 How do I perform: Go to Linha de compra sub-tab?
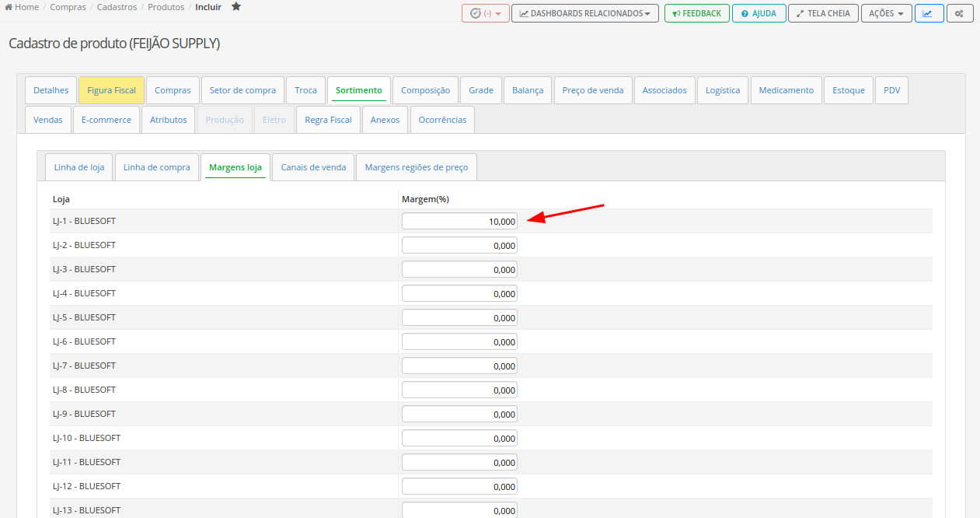coord(156,167)
